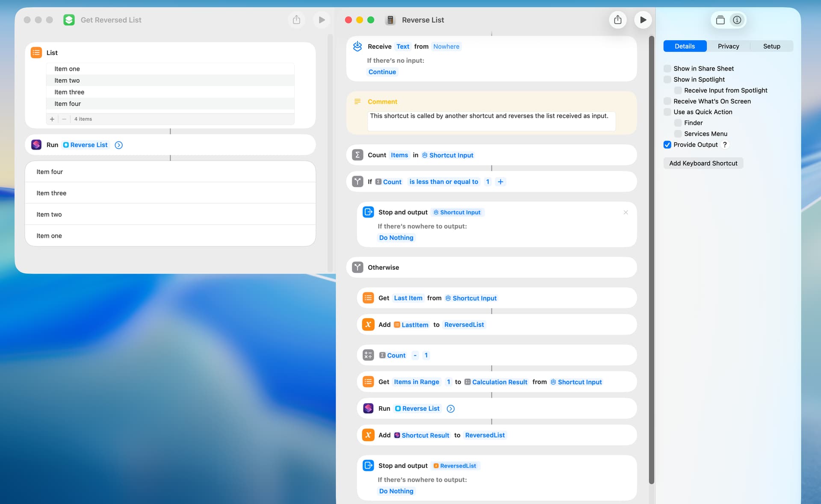Viewport: 821px width, 504px height.
Task: Click the comment text field
Action: 491,121
